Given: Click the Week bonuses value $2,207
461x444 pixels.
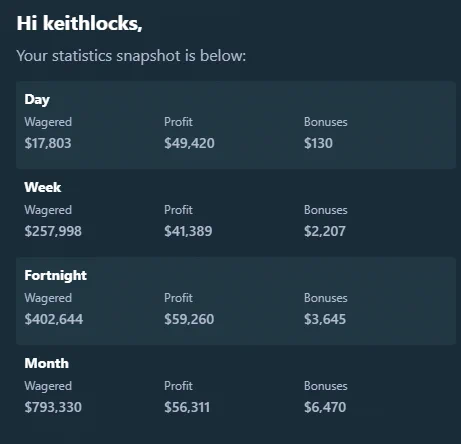Looking at the screenshot, I should tap(325, 231).
